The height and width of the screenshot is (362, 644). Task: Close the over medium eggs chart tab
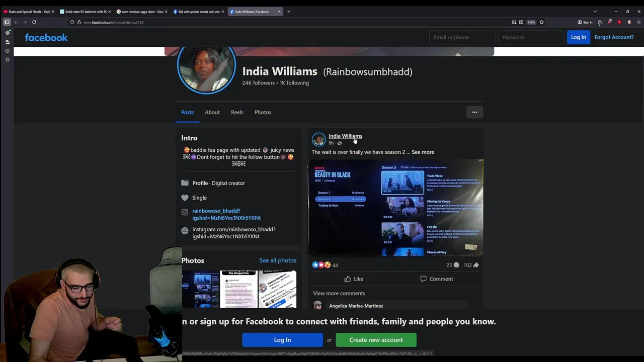167,12
